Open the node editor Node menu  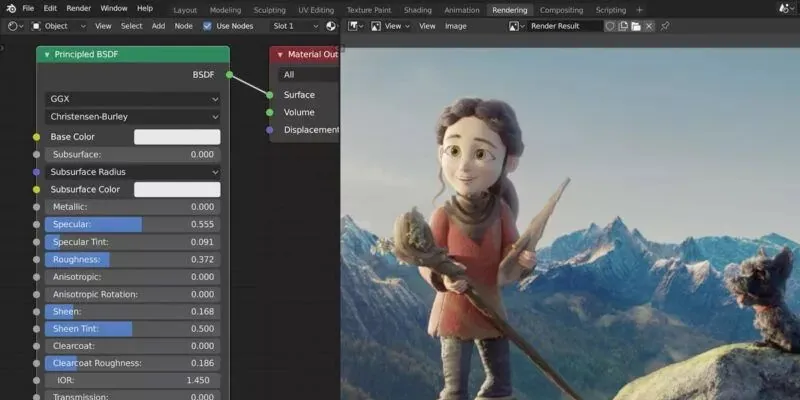pyautogui.click(x=184, y=26)
